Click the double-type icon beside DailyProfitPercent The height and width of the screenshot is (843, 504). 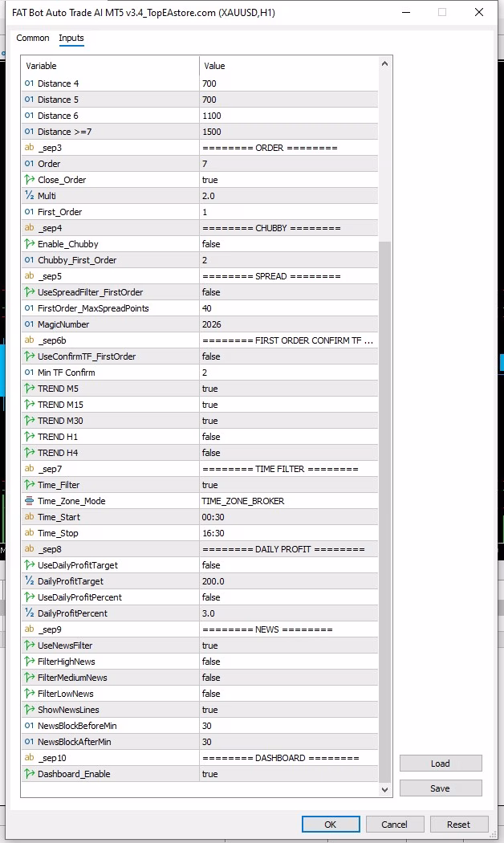tap(29, 613)
